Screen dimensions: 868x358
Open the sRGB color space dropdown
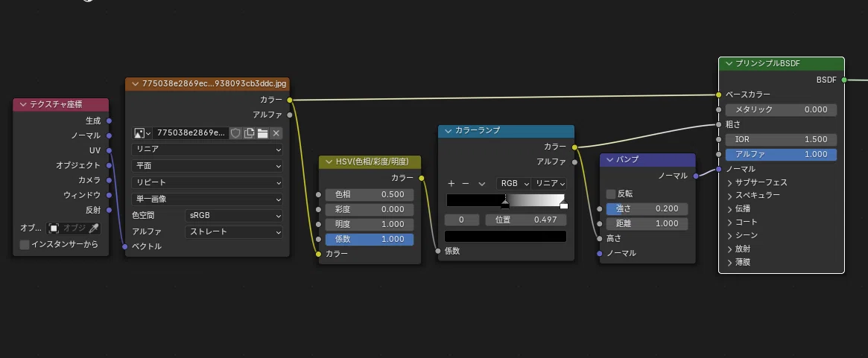click(x=234, y=215)
